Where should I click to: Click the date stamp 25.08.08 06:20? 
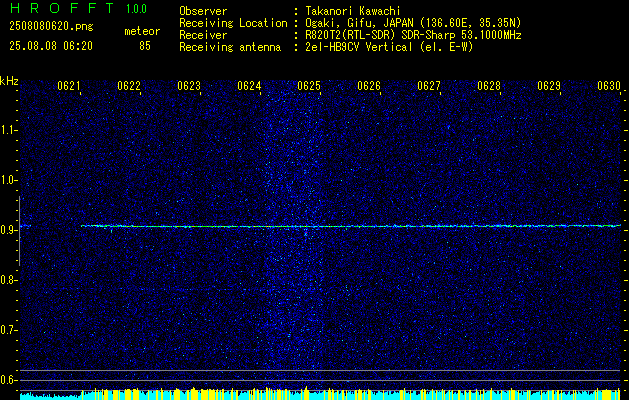pos(51,46)
